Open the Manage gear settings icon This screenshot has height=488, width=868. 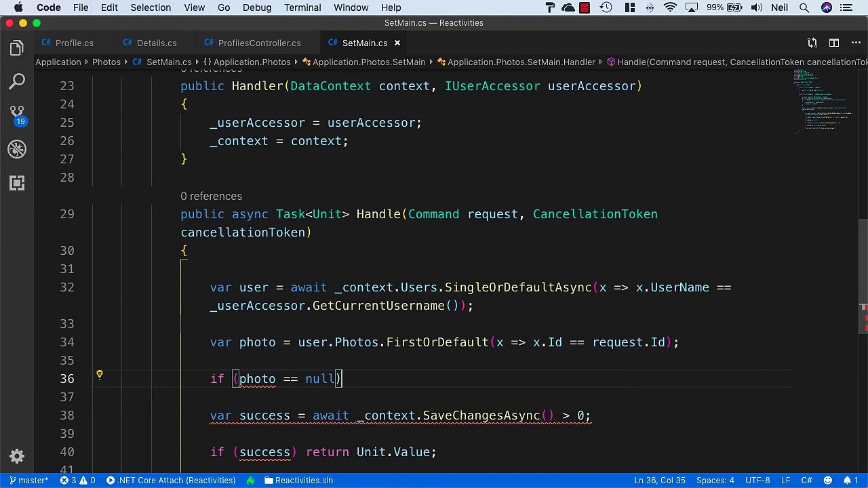(17, 456)
